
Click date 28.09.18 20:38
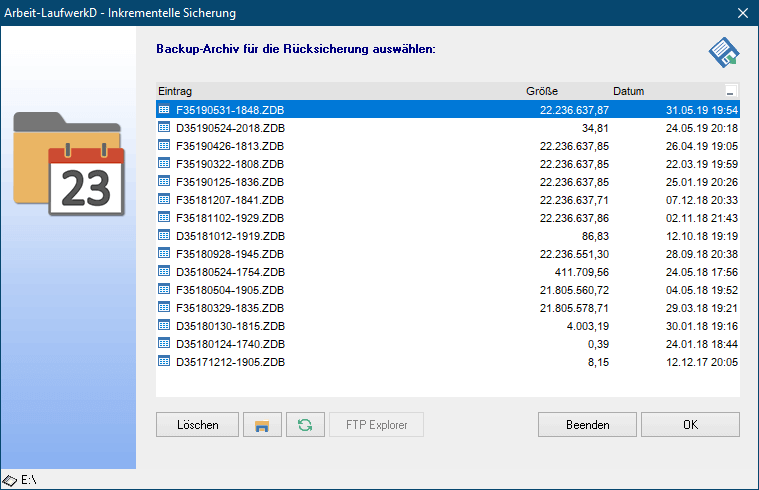coord(702,254)
